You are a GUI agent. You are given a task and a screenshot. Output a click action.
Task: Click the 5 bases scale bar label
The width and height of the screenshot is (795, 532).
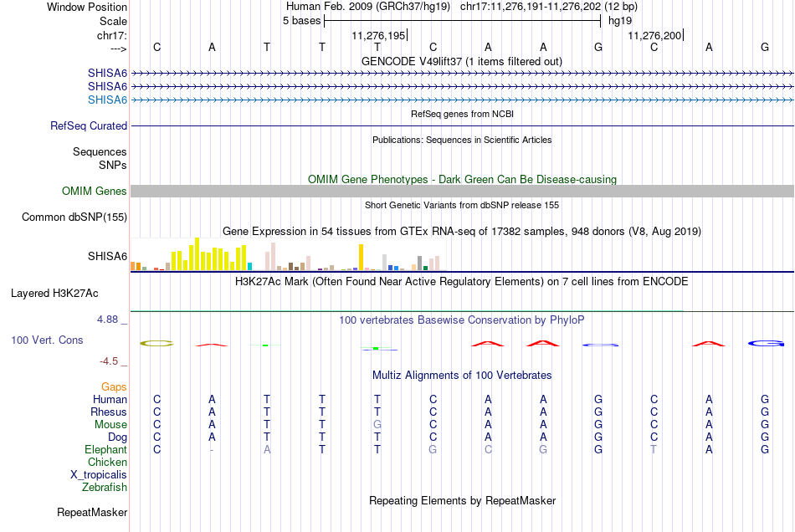301,21
